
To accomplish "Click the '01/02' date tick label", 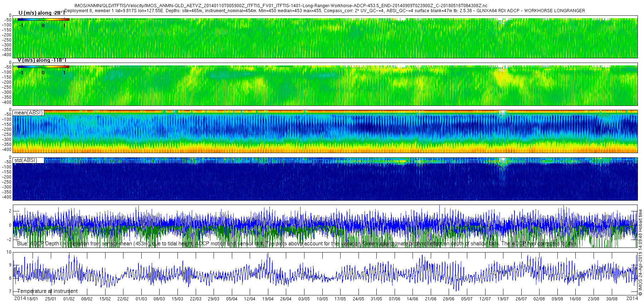I will click(69, 299).
